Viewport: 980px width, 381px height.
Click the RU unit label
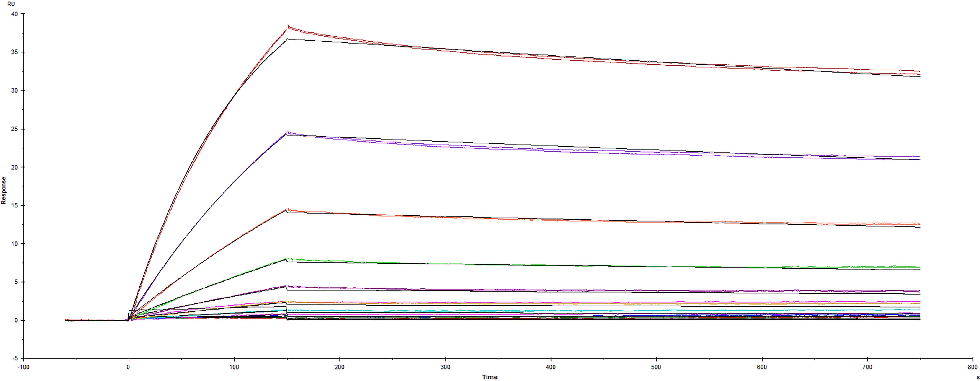tap(11, 5)
